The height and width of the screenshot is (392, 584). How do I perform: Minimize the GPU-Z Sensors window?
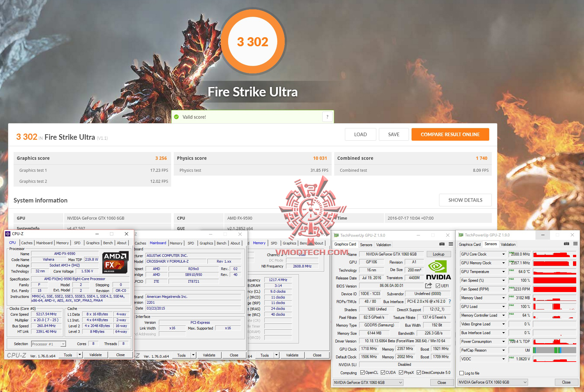(543, 235)
